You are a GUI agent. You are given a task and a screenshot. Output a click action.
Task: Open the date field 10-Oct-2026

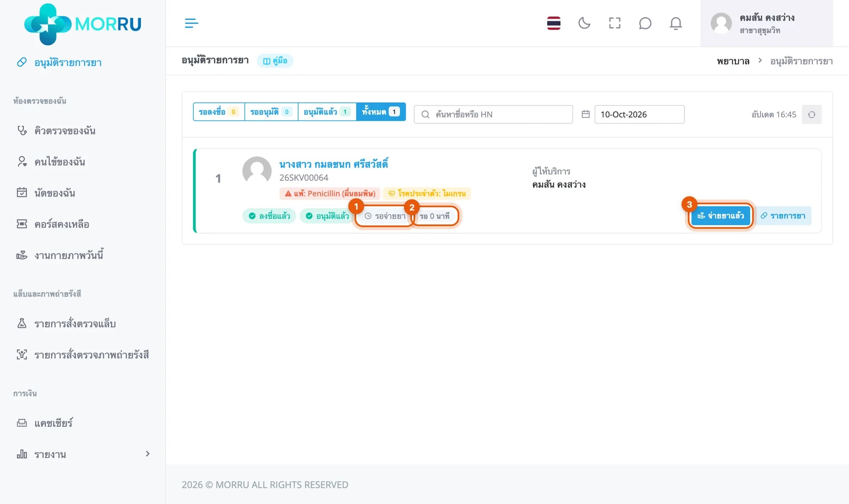[x=639, y=114]
